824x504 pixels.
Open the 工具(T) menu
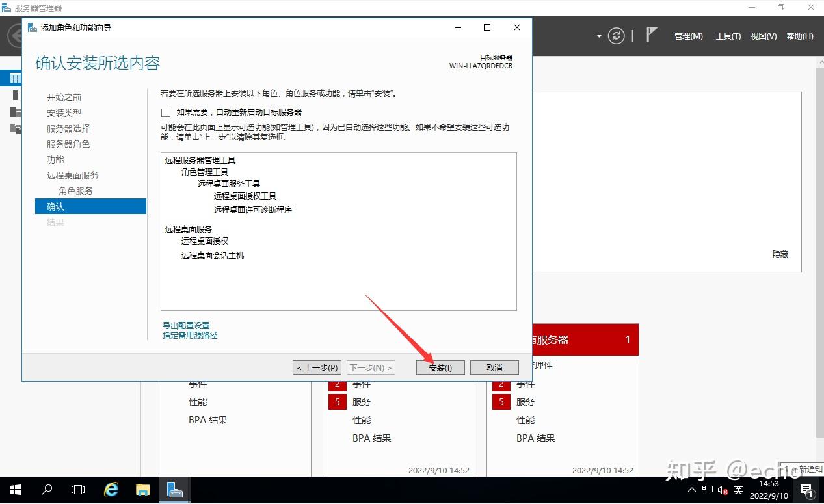coord(728,36)
